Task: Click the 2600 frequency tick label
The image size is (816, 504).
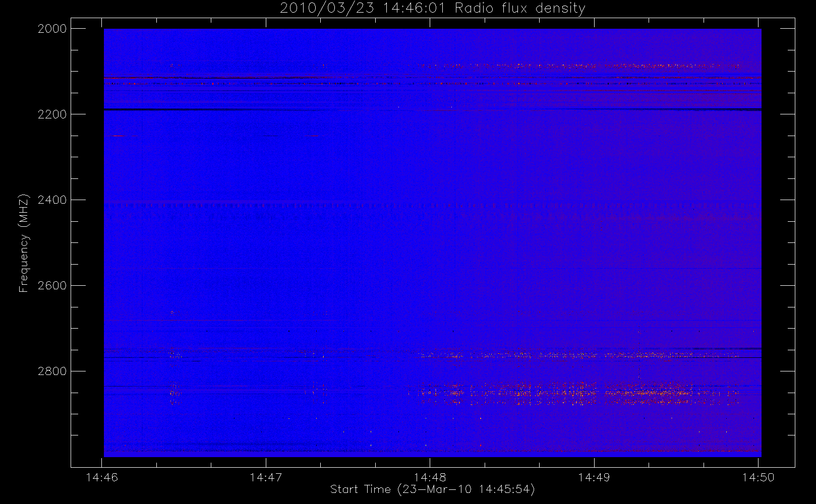Action: pyautogui.click(x=52, y=286)
